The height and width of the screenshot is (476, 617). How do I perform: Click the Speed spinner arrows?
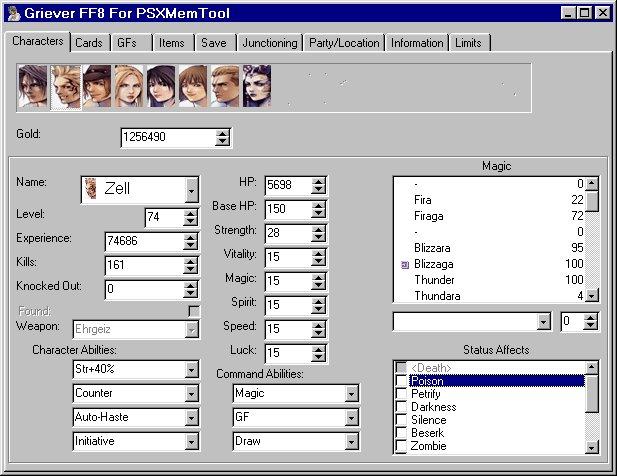click(x=318, y=329)
